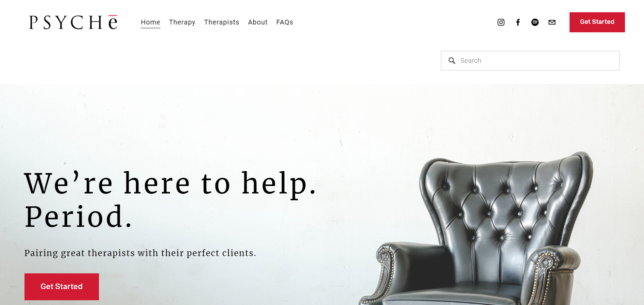Click the header Get Started button
This screenshot has height=305, width=644.
click(x=597, y=22)
